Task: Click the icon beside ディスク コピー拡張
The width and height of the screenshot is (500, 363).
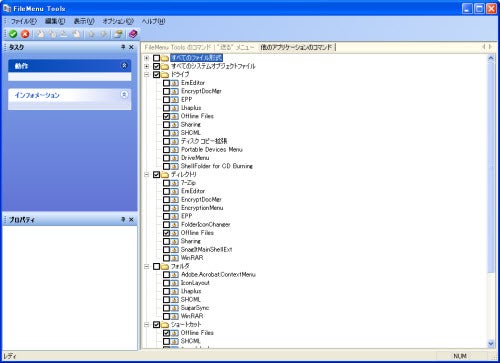Action: point(175,141)
